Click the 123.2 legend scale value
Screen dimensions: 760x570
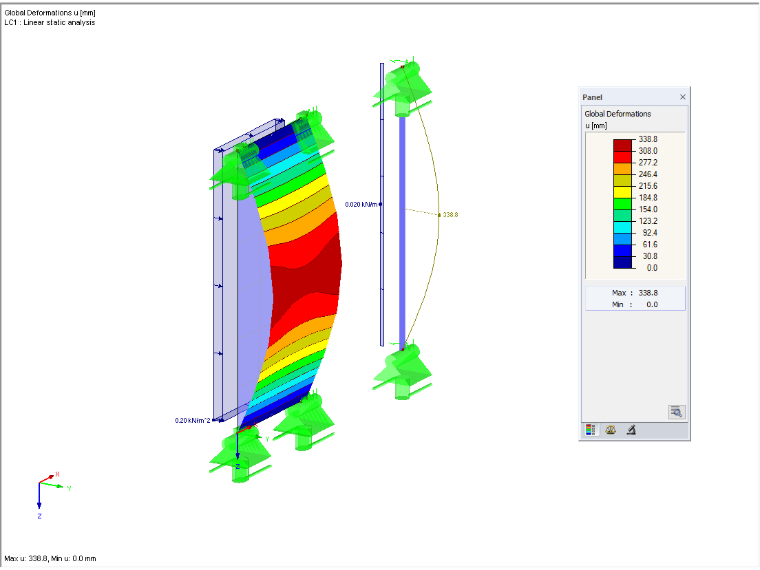click(648, 221)
